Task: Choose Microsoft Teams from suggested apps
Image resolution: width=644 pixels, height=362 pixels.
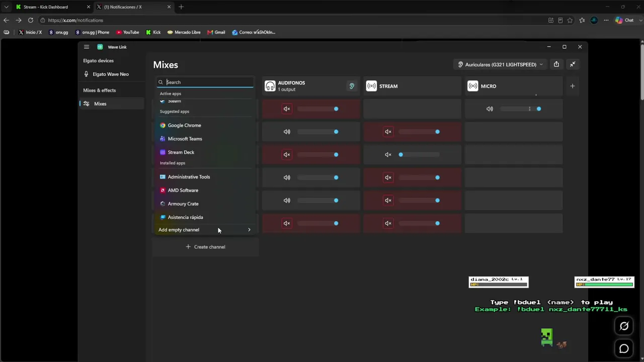Action: tap(205, 139)
